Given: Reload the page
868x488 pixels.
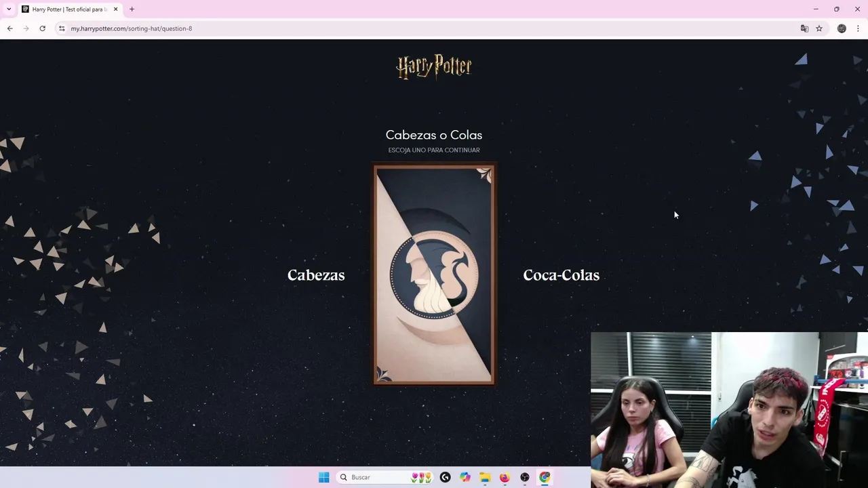Looking at the screenshot, I should 42,28.
